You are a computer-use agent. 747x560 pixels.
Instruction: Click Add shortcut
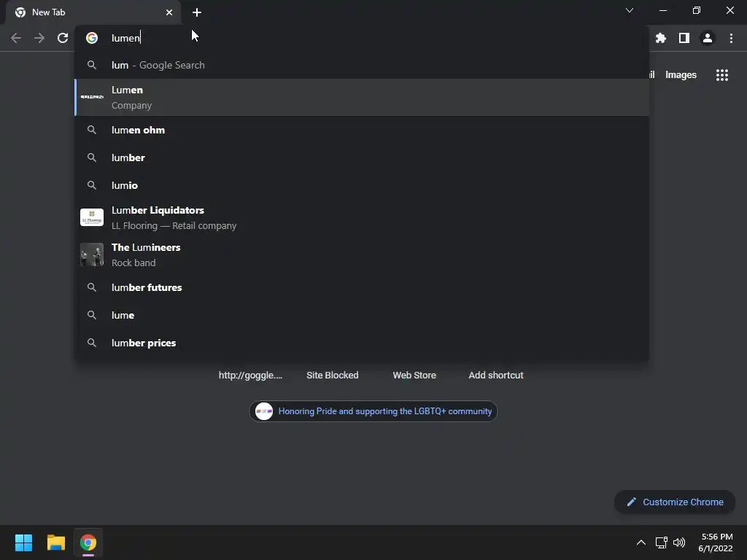496,376
